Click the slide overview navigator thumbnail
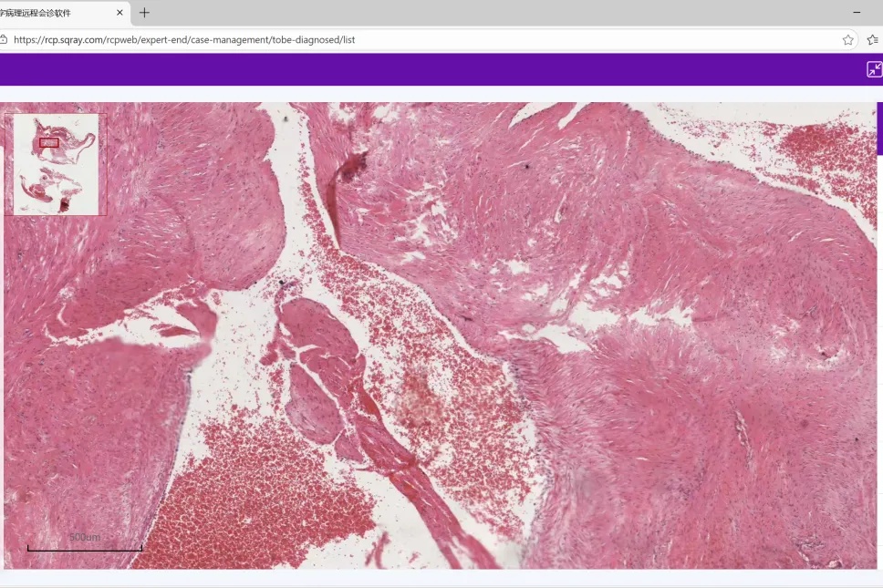The image size is (883, 588). (x=56, y=164)
